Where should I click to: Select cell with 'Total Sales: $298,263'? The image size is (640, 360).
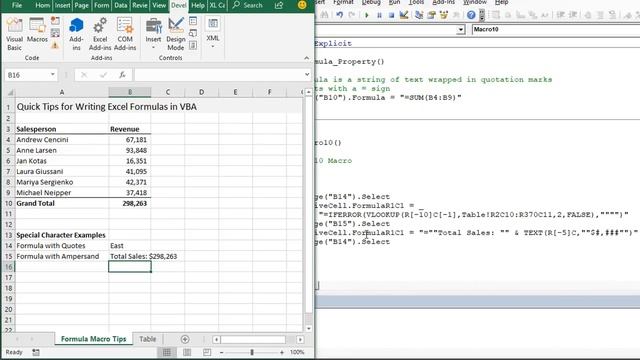[130, 256]
